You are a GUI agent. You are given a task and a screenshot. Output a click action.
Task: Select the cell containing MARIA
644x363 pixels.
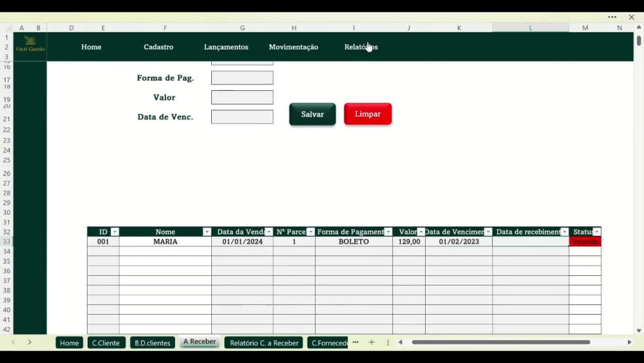pyautogui.click(x=165, y=242)
